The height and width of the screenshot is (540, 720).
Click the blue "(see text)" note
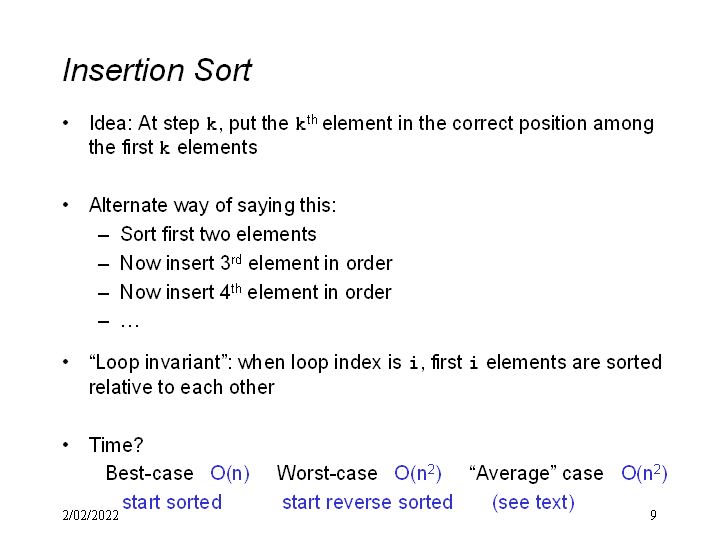pyautogui.click(x=533, y=502)
